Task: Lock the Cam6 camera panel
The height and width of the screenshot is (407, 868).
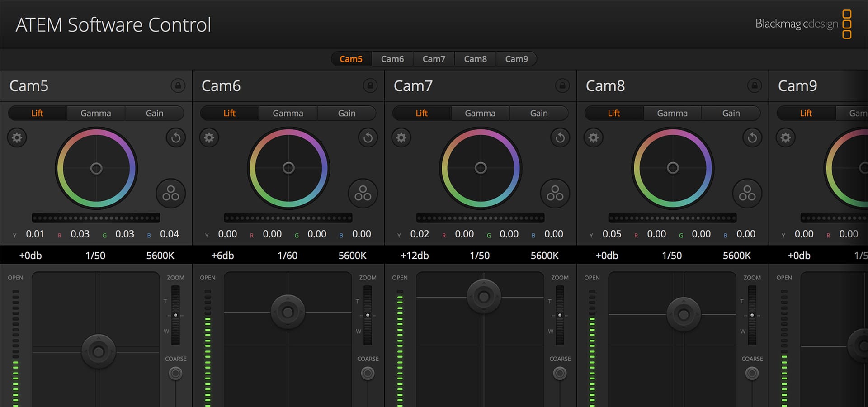Action: click(370, 85)
